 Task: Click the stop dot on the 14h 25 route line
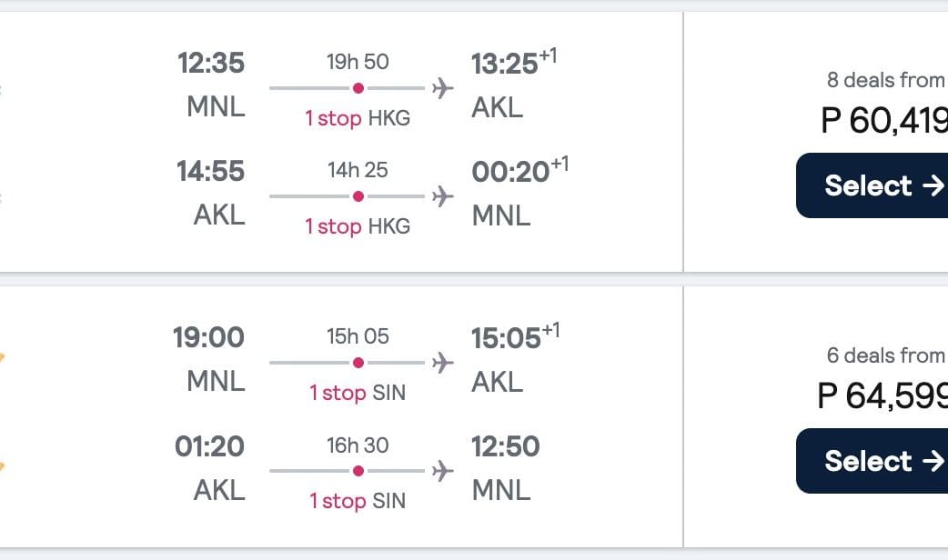click(358, 196)
